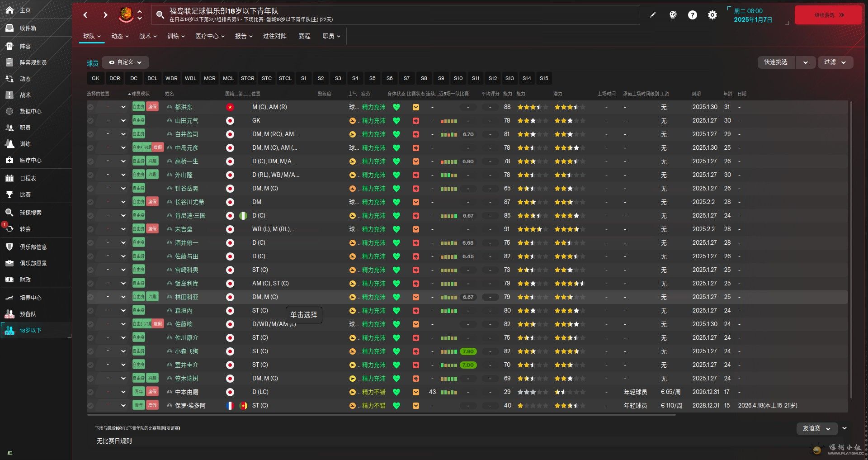Open the 战术 tactics sidebar icon
Screen dimensions: 868x460
click(x=9, y=95)
